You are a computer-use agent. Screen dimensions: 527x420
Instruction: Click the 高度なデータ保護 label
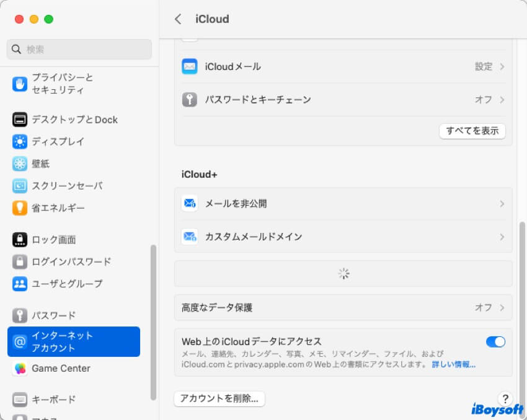point(217,307)
